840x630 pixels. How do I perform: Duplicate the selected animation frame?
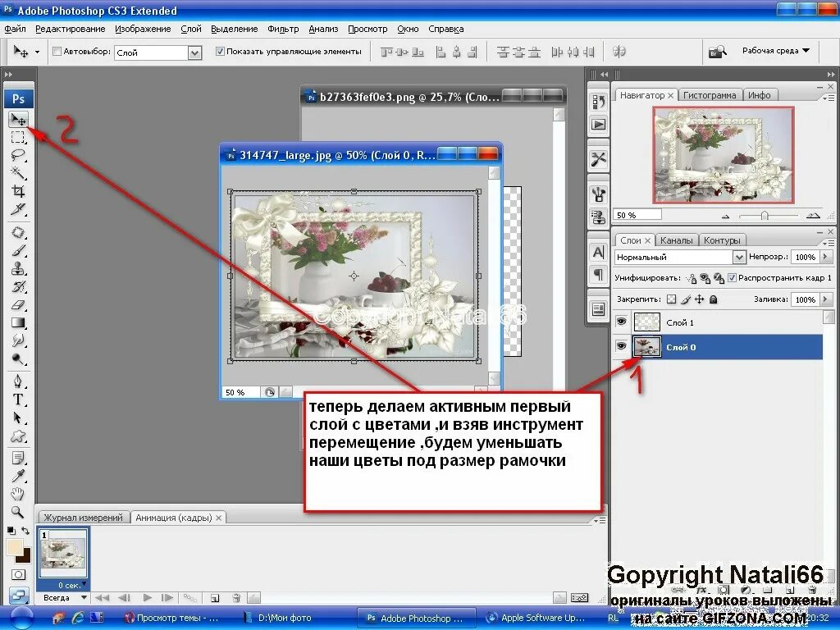(x=215, y=598)
